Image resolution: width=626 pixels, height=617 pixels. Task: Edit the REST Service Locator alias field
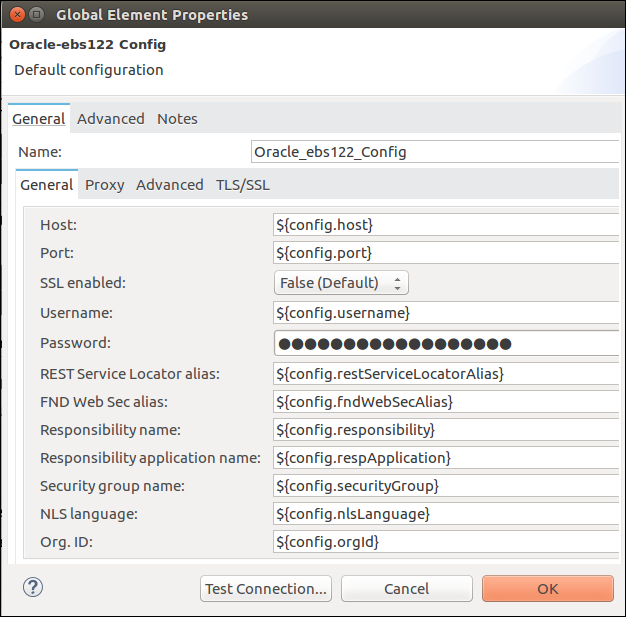(x=445, y=374)
